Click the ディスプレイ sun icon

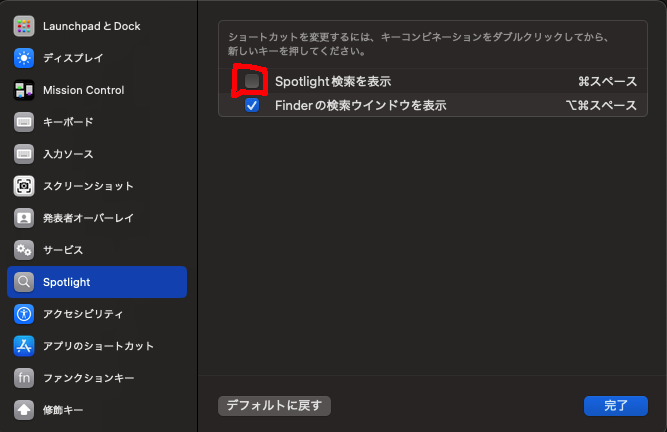(x=24, y=58)
